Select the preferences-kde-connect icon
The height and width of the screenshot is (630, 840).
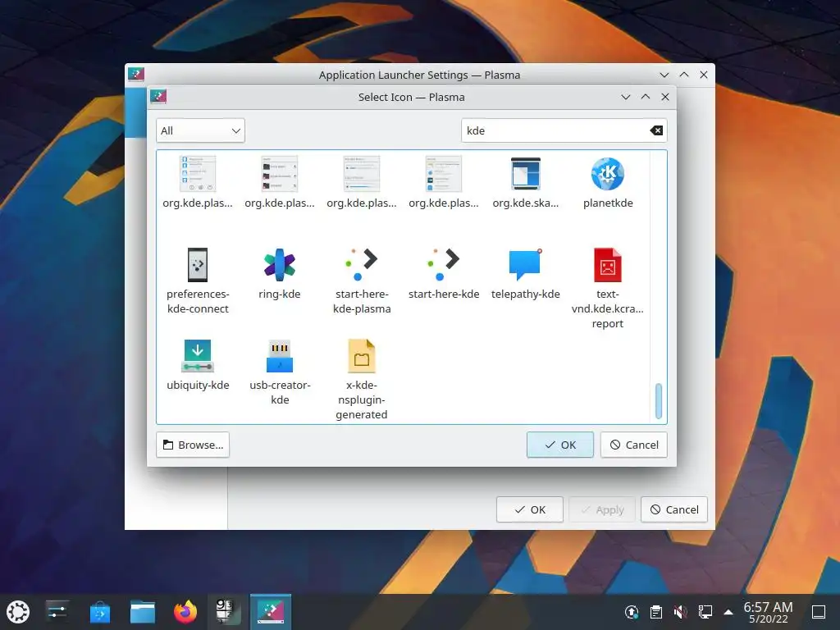pyautogui.click(x=198, y=265)
